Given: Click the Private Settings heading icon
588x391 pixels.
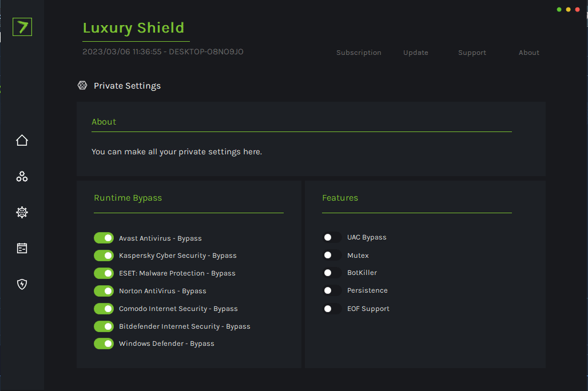Looking at the screenshot, I should click(82, 86).
